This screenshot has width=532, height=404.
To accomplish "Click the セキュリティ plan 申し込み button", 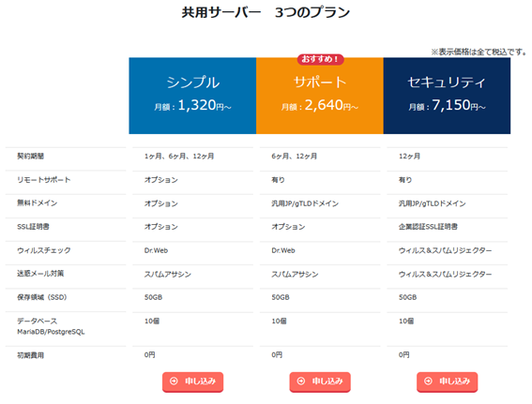I will click(x=448, y=382).
